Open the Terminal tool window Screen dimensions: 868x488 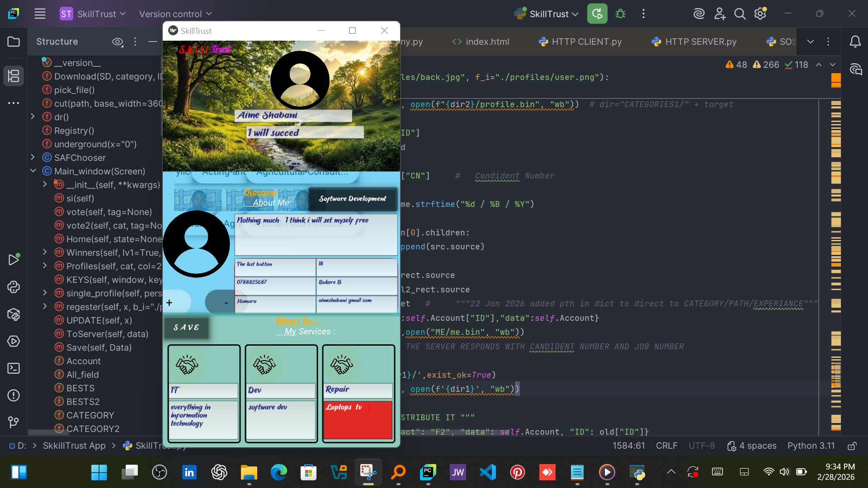point(14,368)
